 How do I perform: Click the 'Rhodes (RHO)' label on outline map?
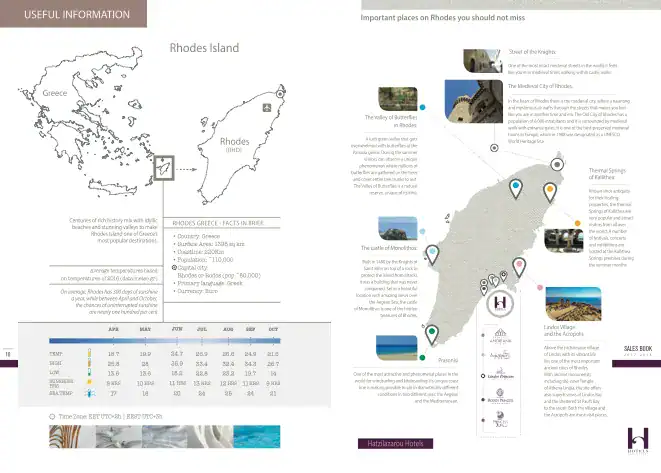pyautogui.click(x=234, y=144)
